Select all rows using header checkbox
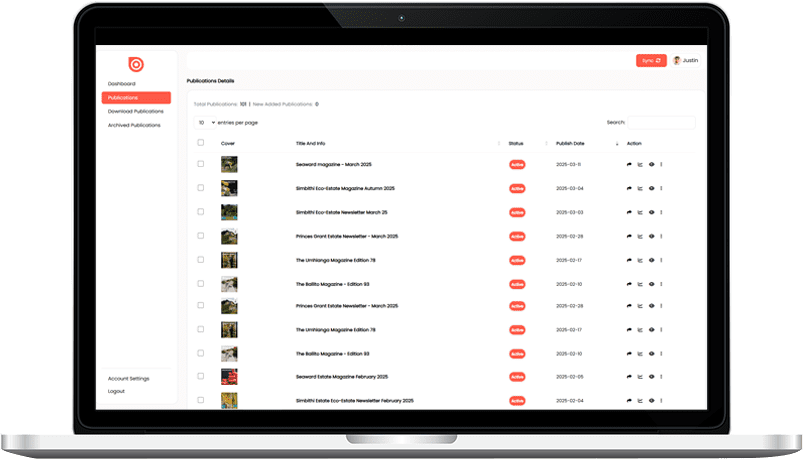Screen dimensions: 803x459 coord(201,143)
